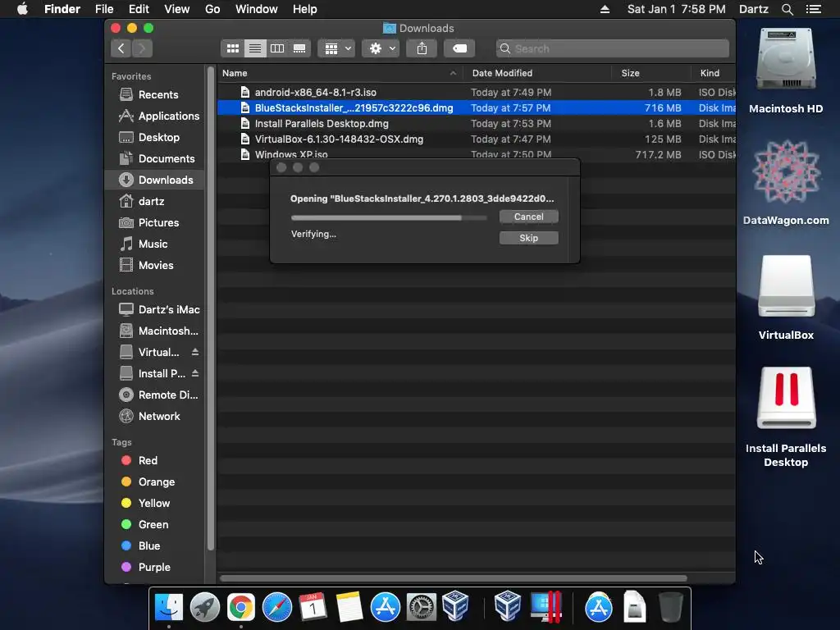The height and width of the screenshot is (630, 840).
Task: Sort files by the Name column
Action: click(340, 73)
